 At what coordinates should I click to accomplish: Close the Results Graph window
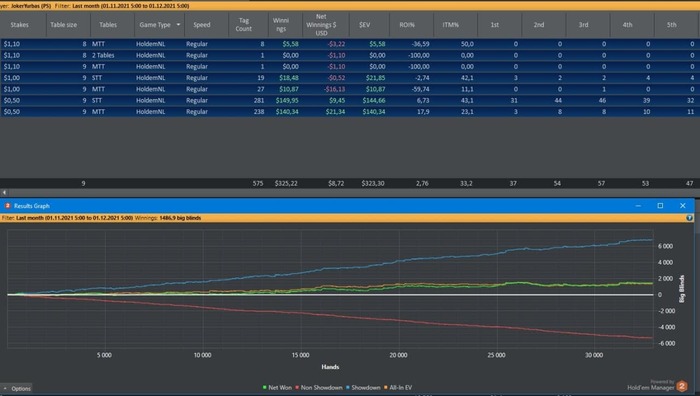[683, 206]
